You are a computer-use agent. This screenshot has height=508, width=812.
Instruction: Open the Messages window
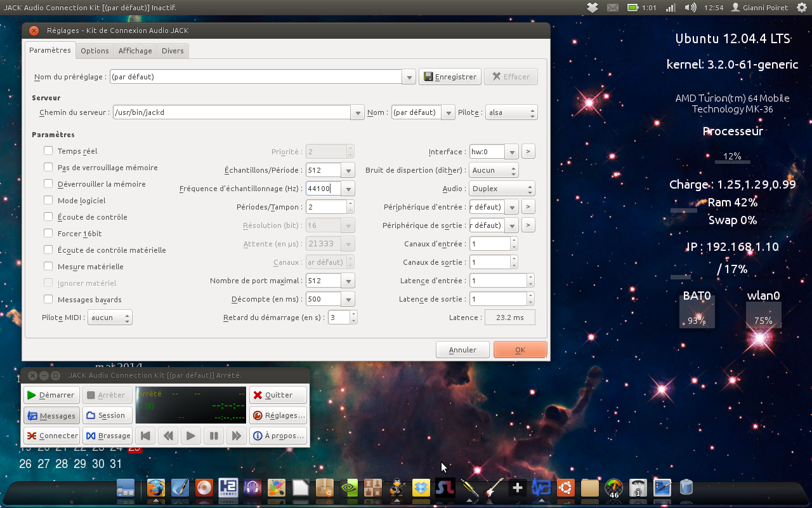(x=51, y=416)
